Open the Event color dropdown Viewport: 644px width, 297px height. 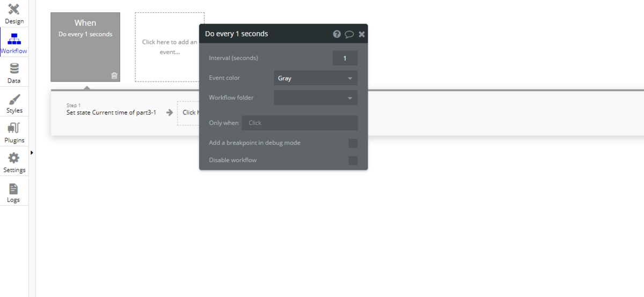(x=316, y=78)
